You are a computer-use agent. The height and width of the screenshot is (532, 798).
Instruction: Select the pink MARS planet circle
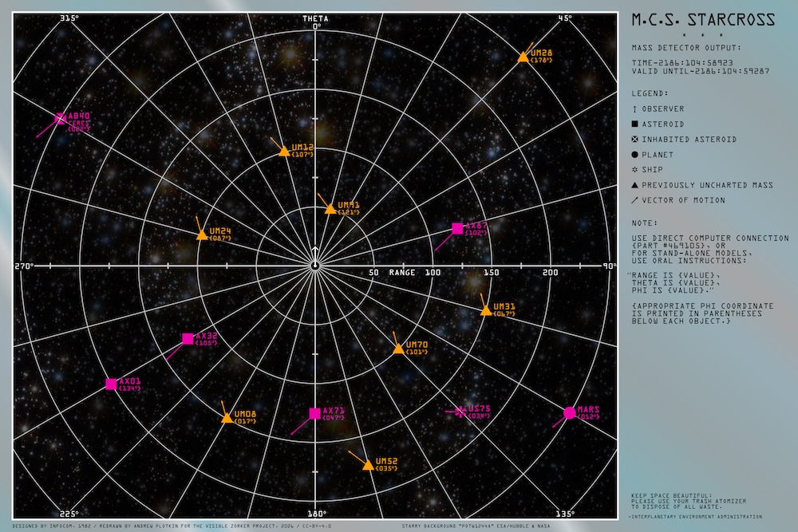click(x=570, y=413)
